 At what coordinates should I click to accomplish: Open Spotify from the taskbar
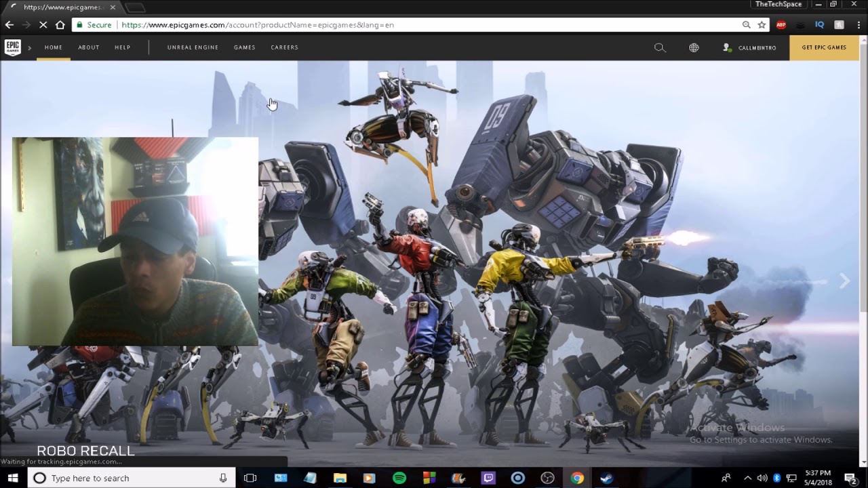coord(399,478)
